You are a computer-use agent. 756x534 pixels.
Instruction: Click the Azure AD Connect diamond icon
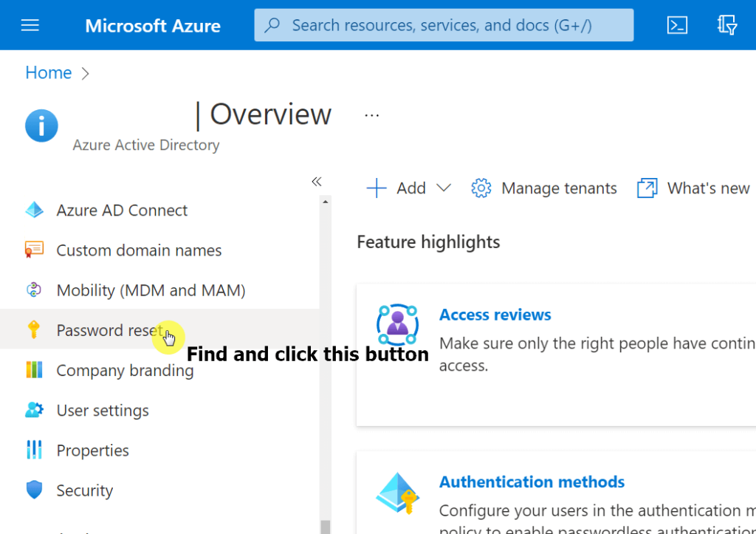click(x=34, y=210)
